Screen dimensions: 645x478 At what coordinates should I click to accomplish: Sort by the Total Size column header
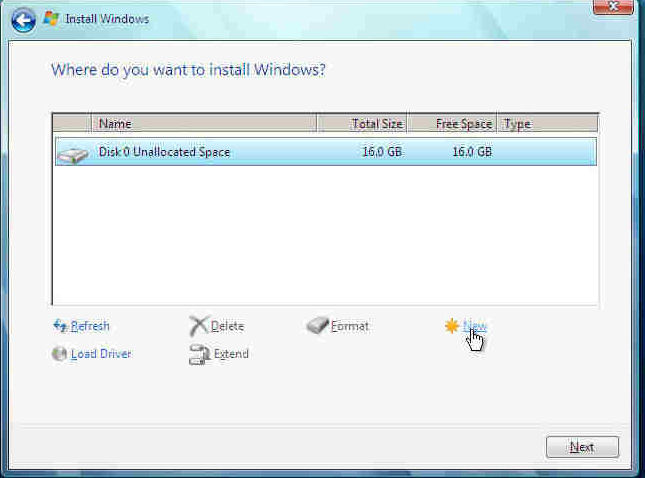click(362, 124)
